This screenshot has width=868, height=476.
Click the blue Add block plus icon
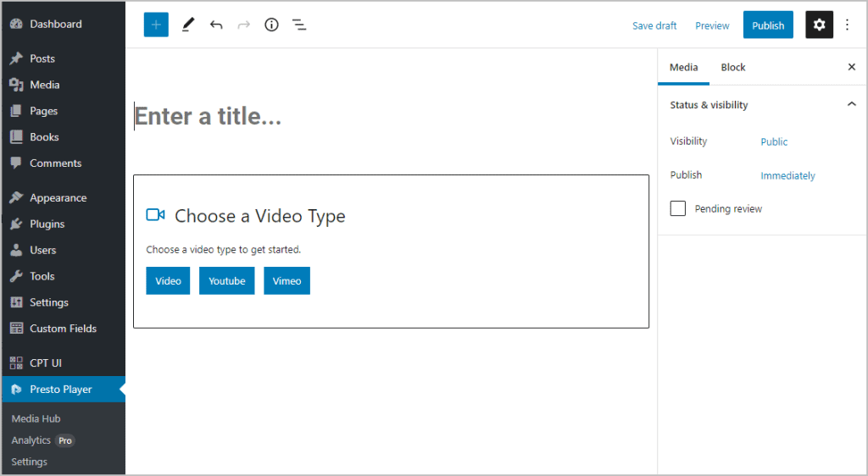coord(156,25)
